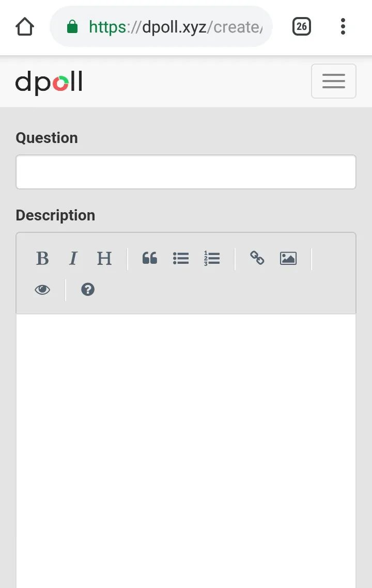Tap the dpoll.xyz address bar
Screen dimensions: 372x588
tap(176, 26)
